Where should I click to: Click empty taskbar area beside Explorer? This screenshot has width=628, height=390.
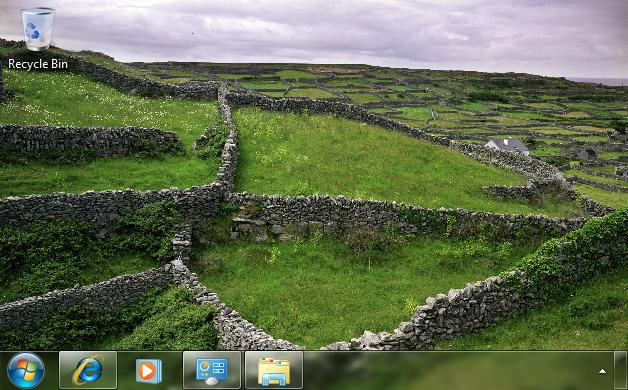point(449,370)
